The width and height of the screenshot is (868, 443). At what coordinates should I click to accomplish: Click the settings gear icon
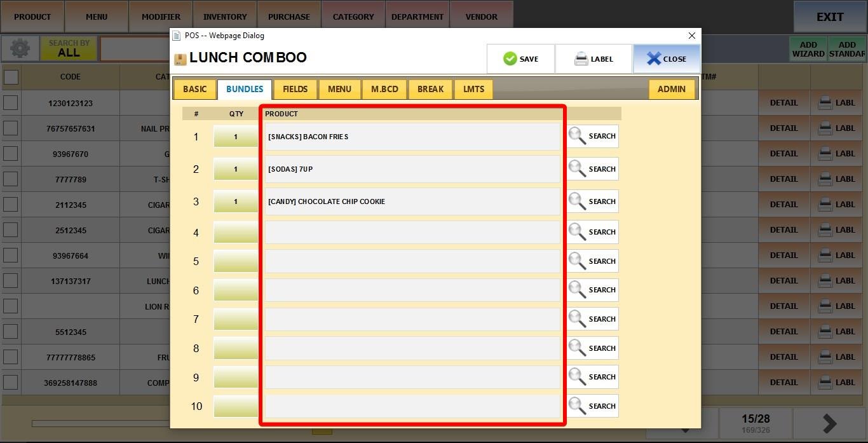[20, 49]
